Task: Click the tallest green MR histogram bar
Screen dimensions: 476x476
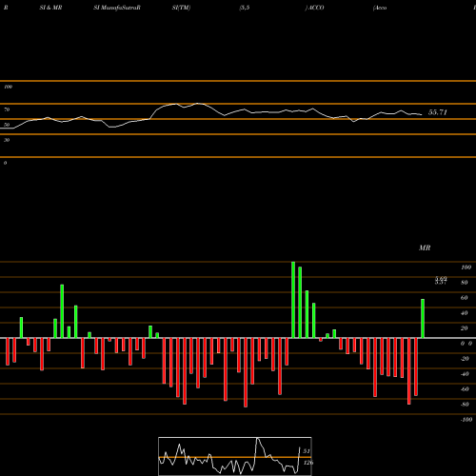Action: click(293, 300)
